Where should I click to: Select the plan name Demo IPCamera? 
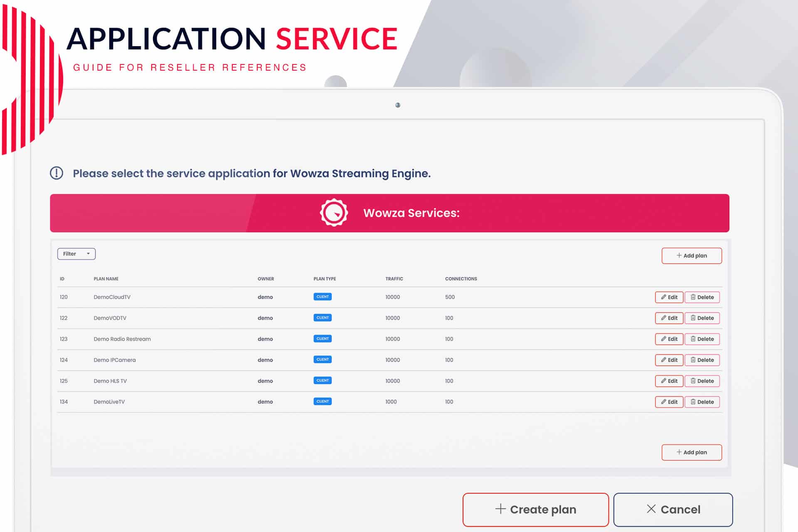coord(115,360)
